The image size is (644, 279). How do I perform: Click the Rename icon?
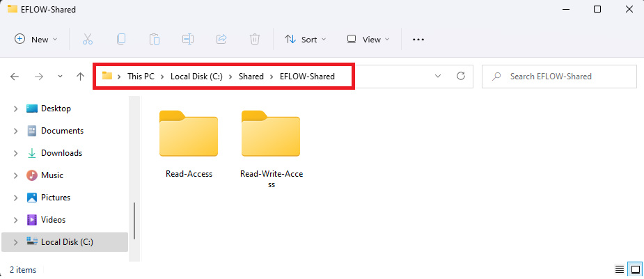pyautogui.click(x=188, y=40)
